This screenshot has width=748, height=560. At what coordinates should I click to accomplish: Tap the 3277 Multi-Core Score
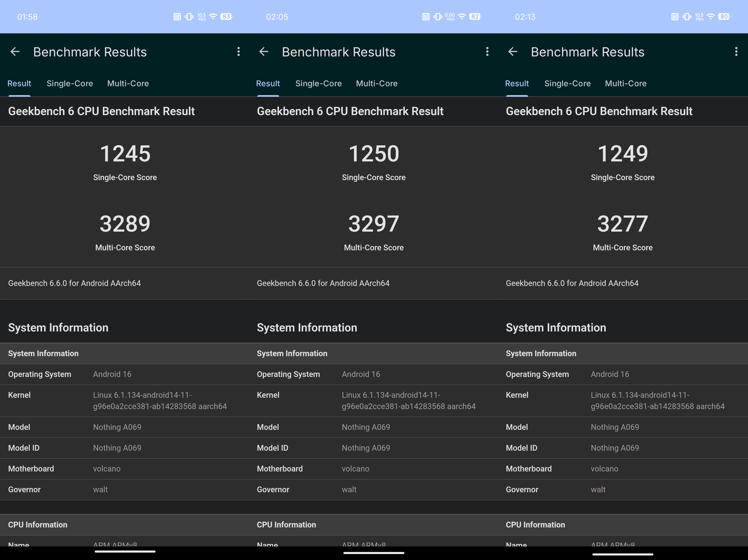[623, 224]
